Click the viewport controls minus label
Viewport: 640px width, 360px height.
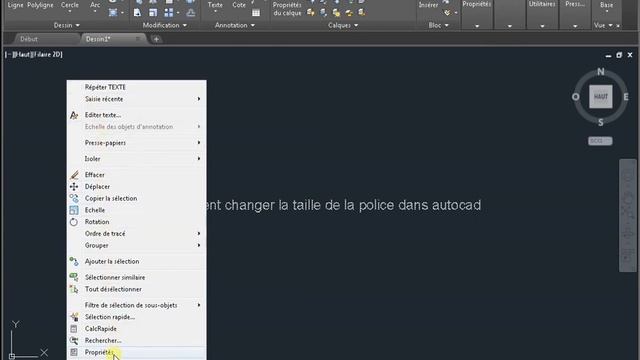coord(9,55)
